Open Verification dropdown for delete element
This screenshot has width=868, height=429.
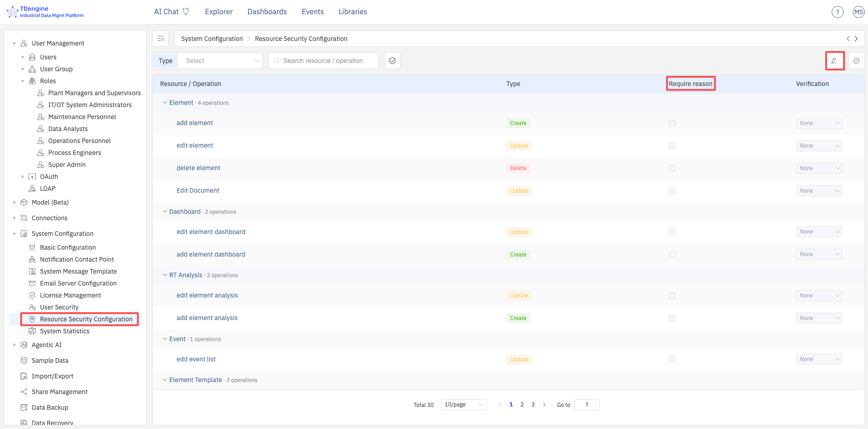[x=819, y=168]
